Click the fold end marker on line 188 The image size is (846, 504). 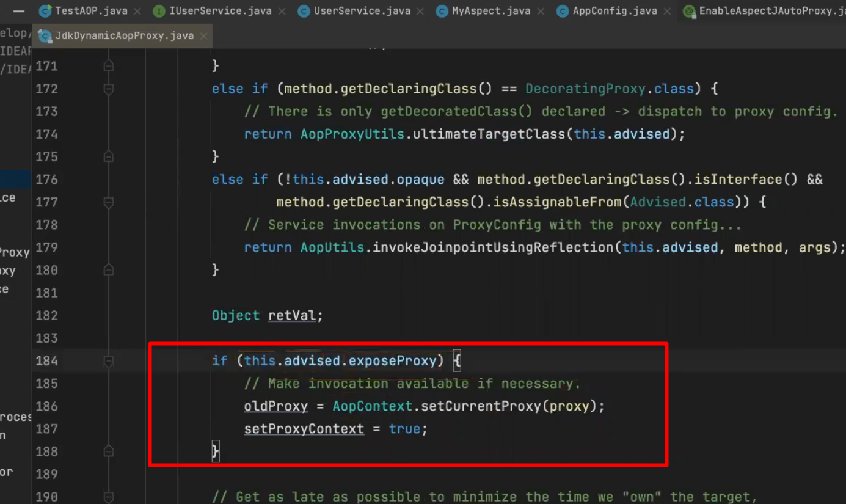[x=109, y=451]
